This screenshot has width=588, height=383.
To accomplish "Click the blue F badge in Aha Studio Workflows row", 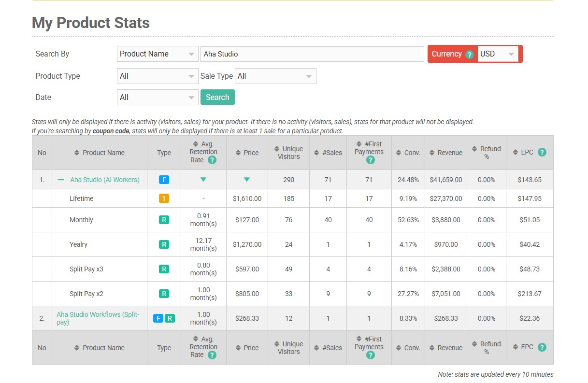I will coord(158,318).
